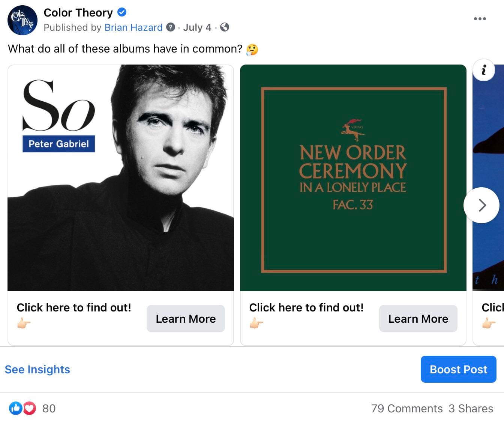Click Learn More under Peter Gabriel album
504x424 pixels.
coord(186,319)
